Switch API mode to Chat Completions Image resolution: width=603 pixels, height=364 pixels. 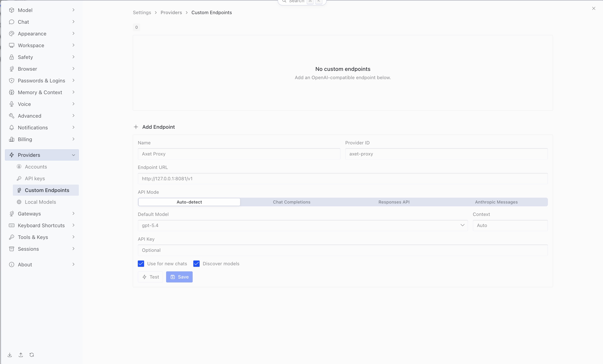coord(292,202)
